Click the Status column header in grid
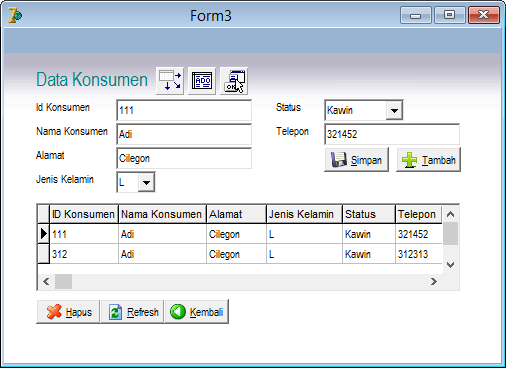The image size is (506, 368). click(x=369, y=214)
